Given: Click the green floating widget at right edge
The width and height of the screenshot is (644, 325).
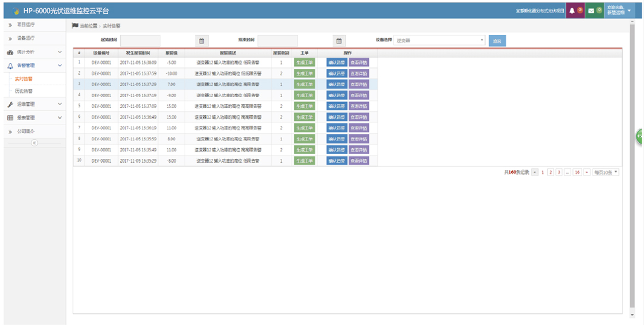Looking at the screenshot, I should click(x=640, y=136).
